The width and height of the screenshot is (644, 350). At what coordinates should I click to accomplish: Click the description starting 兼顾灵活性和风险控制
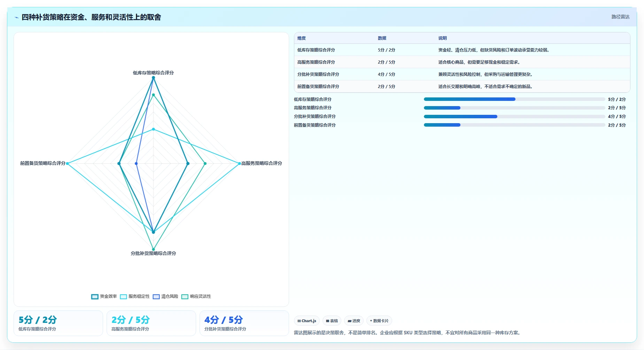[x=486, y=74]
